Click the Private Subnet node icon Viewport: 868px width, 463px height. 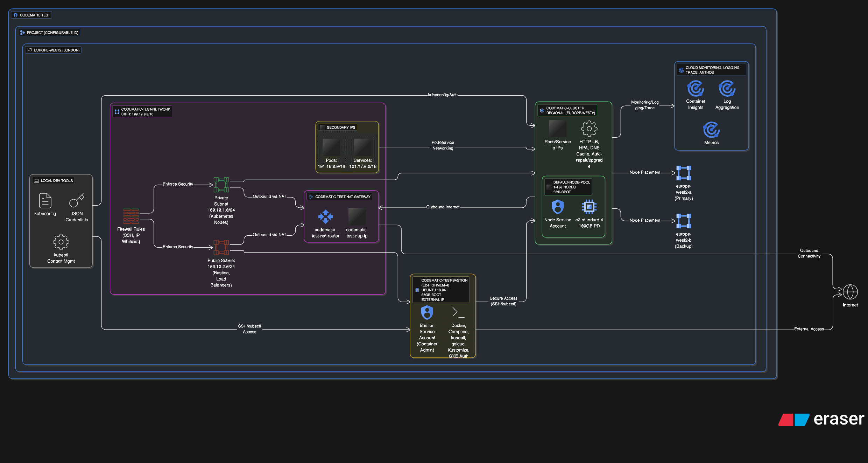[x=221, y=185]
